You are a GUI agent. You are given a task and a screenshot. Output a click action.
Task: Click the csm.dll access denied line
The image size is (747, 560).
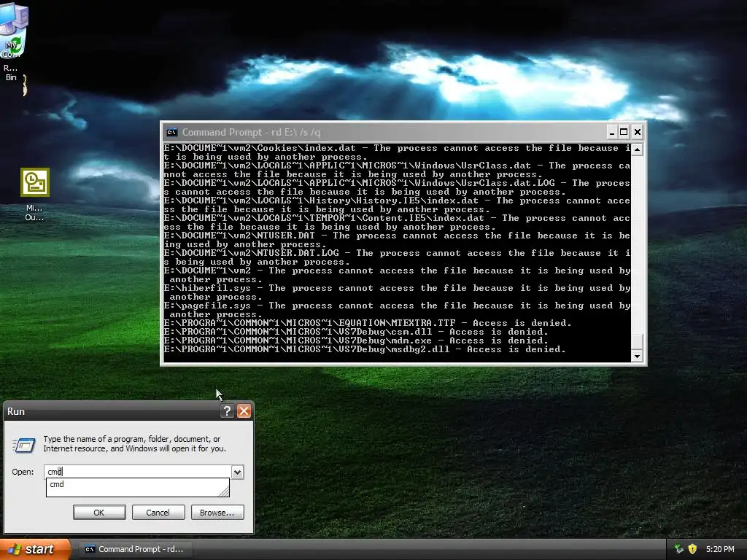[x=356, y=332]
